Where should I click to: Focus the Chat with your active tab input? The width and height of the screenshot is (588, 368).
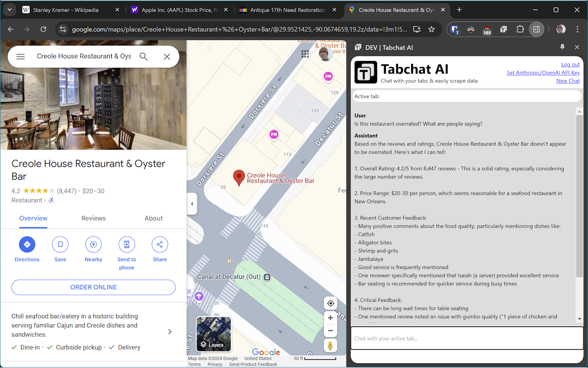(x=467, y=339)
